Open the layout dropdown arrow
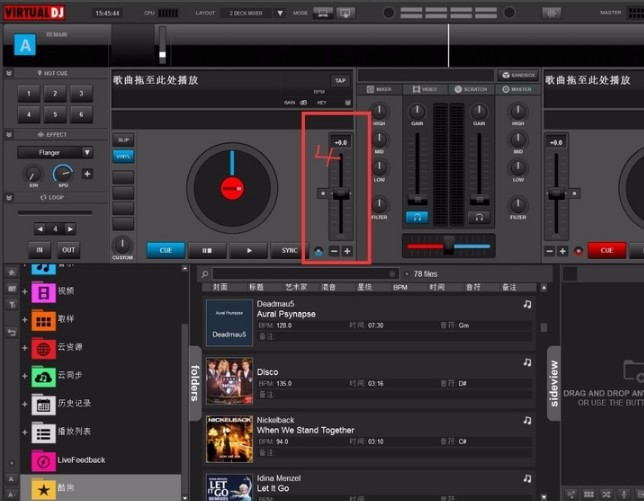Image resolution: width=644 pixels, height=501 pixels. point(280,13)
